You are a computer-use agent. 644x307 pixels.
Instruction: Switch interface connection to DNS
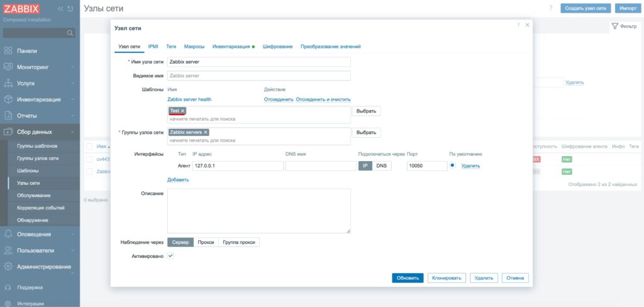(381, 166)
